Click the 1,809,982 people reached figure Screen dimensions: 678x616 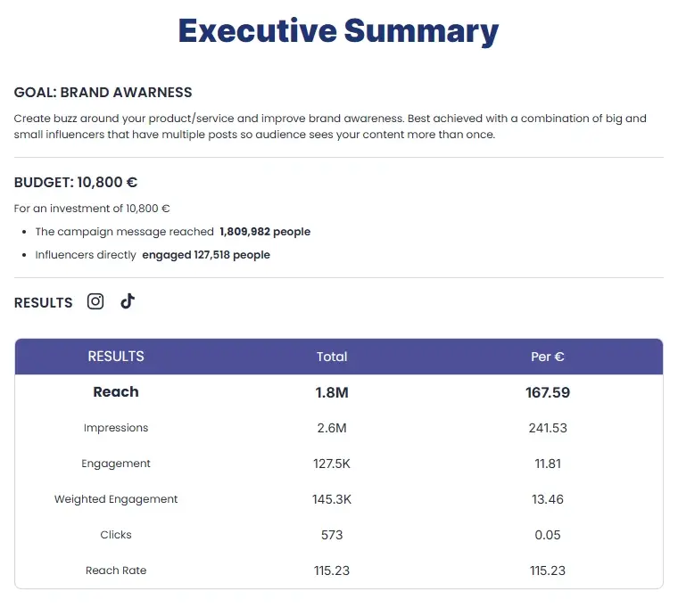pyautogui.click(x=265, y=232)
